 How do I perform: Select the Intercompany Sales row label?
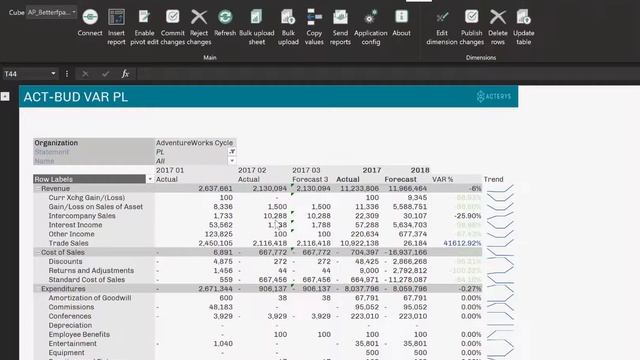coord(82,216)
